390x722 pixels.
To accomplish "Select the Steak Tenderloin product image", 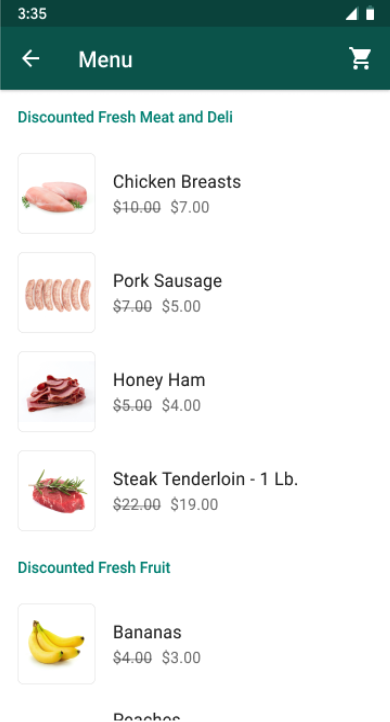I will [57, 490].
